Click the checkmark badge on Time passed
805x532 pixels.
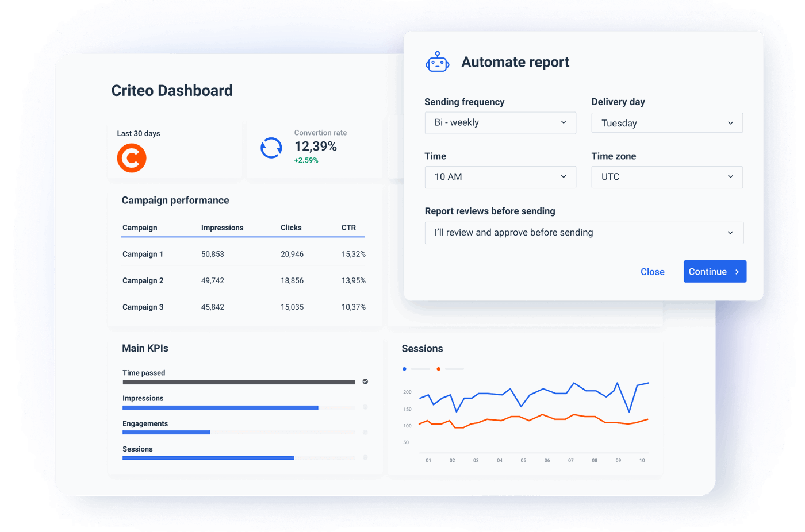tap(365, 381)
